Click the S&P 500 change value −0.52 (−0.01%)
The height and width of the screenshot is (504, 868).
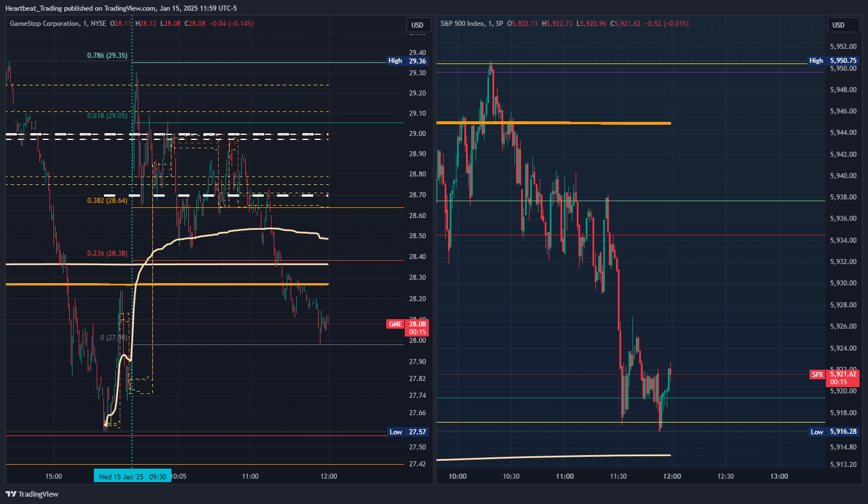[666, 24]
